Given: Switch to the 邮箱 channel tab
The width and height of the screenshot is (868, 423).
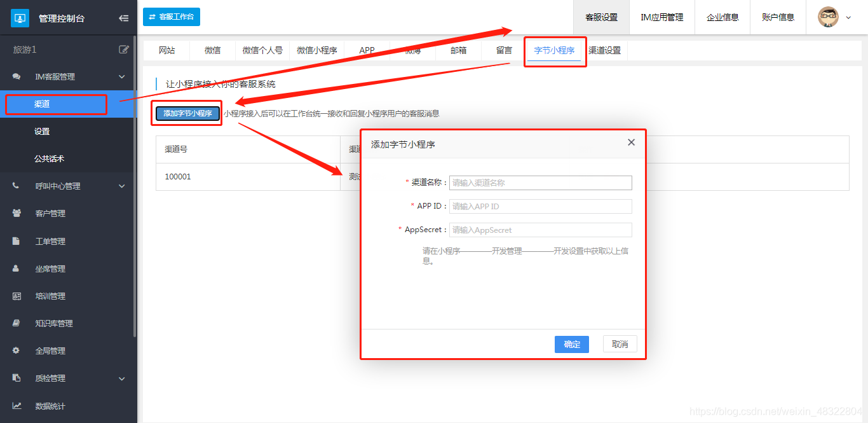Looking at the screenshot, I should [x=458, y=50].
